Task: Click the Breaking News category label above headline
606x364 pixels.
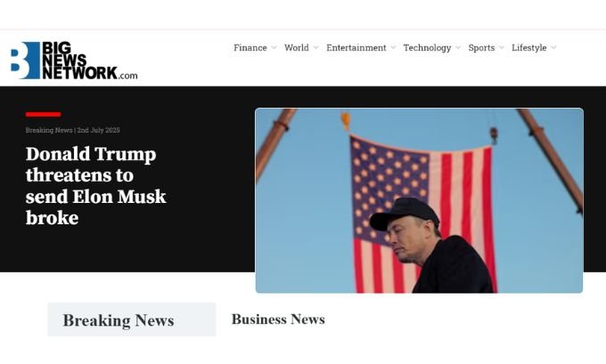Action: click(49, 130)
